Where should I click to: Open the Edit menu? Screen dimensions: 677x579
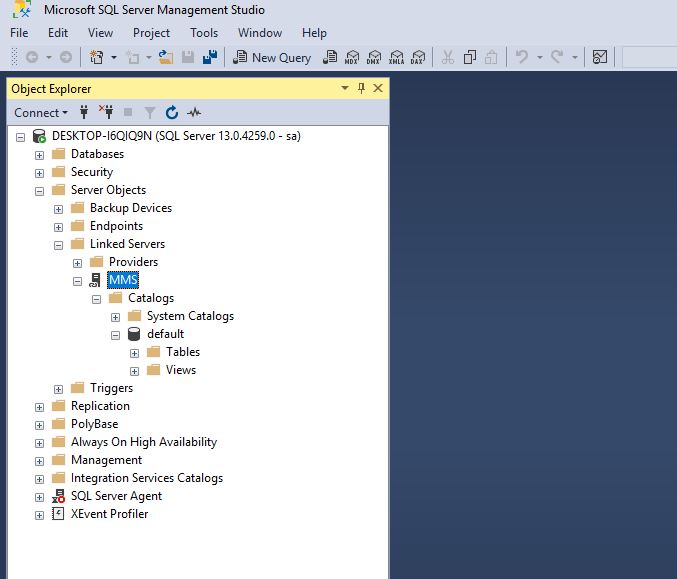[58, 33]
